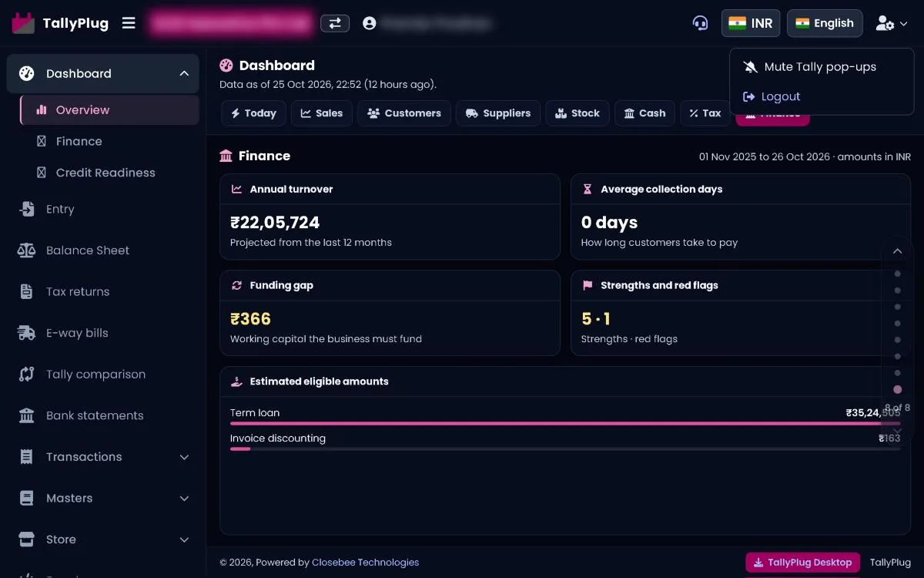924x578 pixels.
Task: Click the Finance section bank icon
Action: click(226, 156)
